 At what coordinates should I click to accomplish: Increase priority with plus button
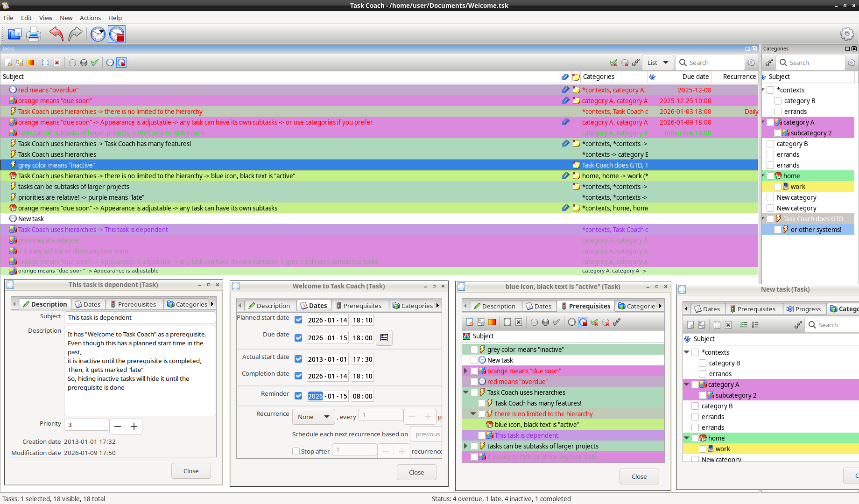tap(134, 427)
